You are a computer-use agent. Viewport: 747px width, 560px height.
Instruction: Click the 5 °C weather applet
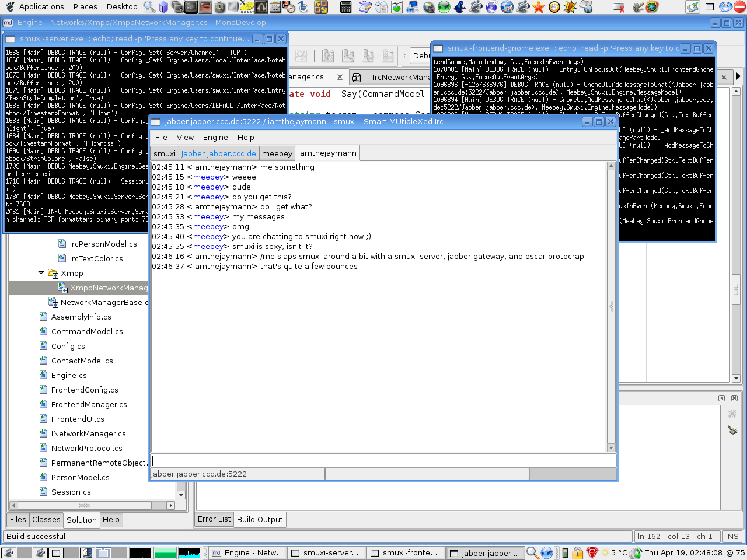click(615, 552)
